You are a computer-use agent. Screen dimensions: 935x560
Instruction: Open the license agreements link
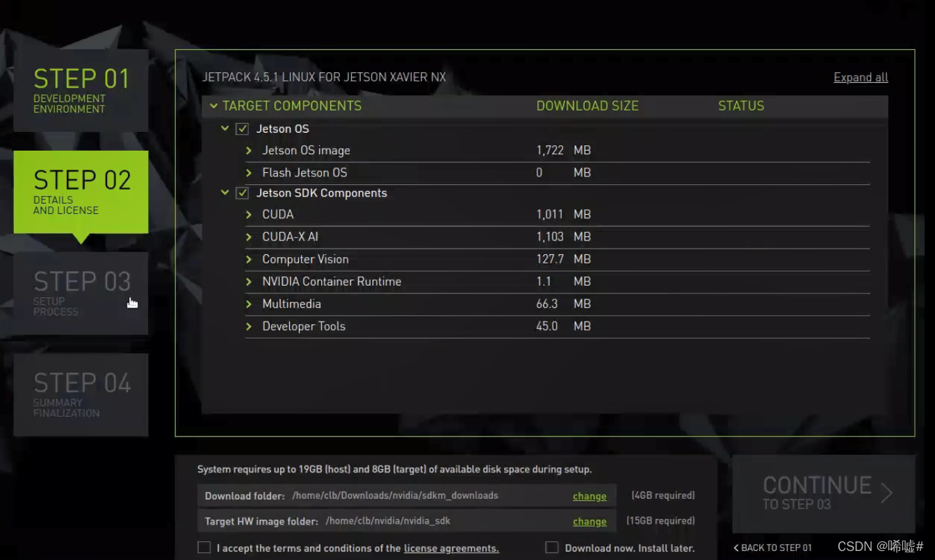(x=451, y=548)
